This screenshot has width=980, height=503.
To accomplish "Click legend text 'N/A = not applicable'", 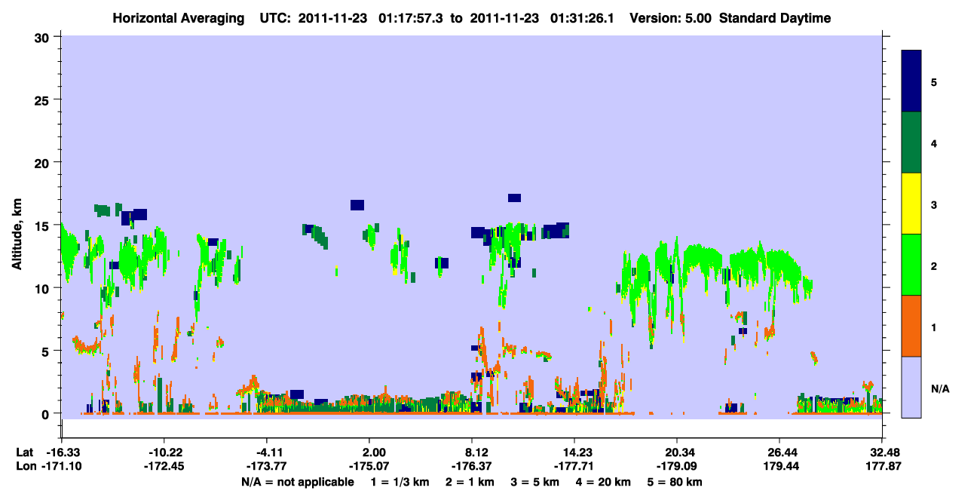I will click(x=297, y=482).
